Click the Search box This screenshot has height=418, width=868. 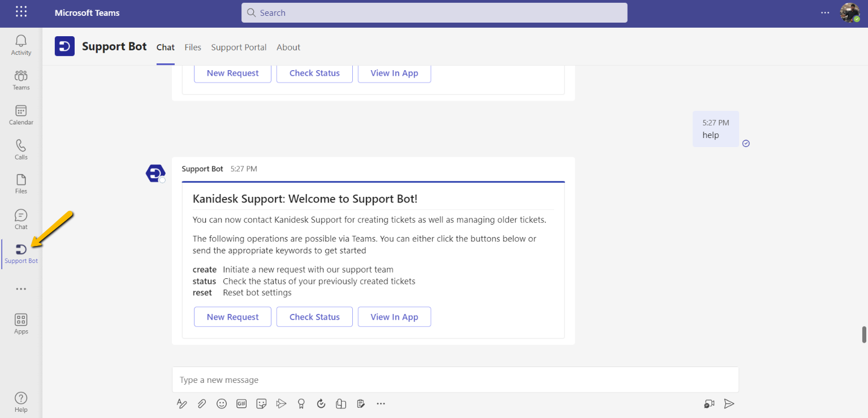click(x=434, y=12)
